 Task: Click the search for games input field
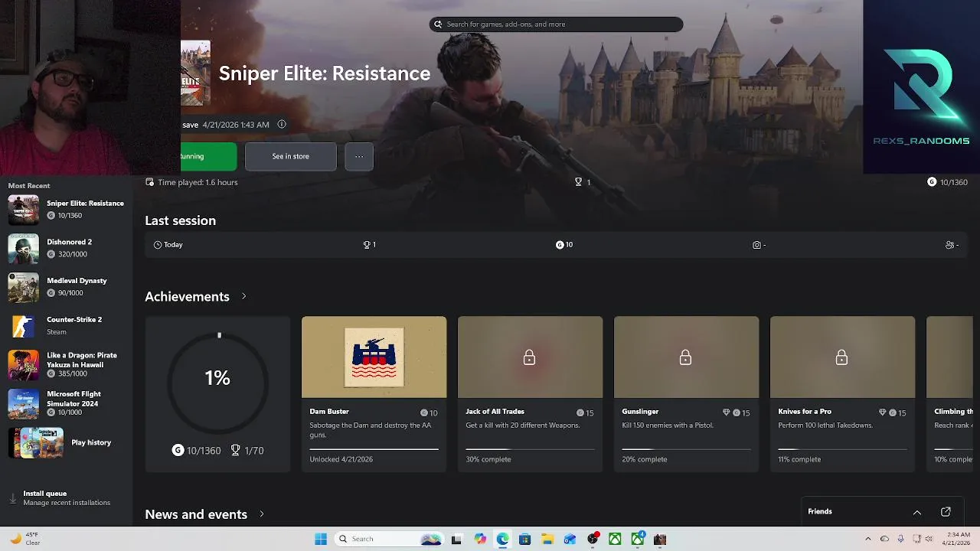coord(556,24)
